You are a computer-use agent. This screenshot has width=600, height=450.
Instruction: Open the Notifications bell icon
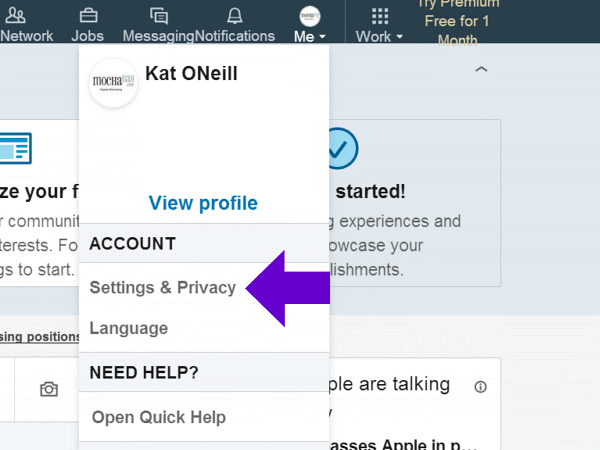[235, 15]
